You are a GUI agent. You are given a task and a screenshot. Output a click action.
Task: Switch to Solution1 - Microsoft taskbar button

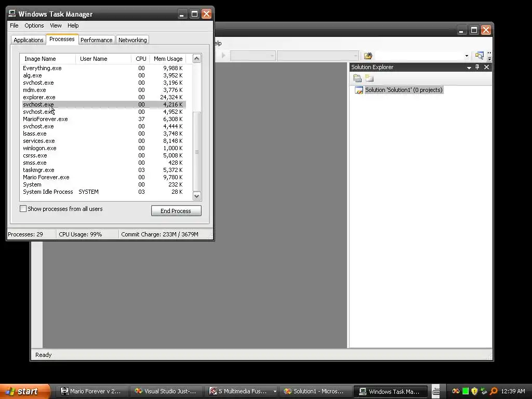(x=315, y=391)
